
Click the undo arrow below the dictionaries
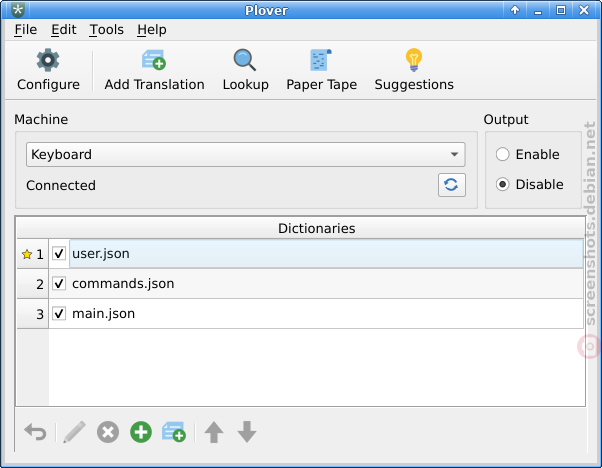click(x=35, y=432)
